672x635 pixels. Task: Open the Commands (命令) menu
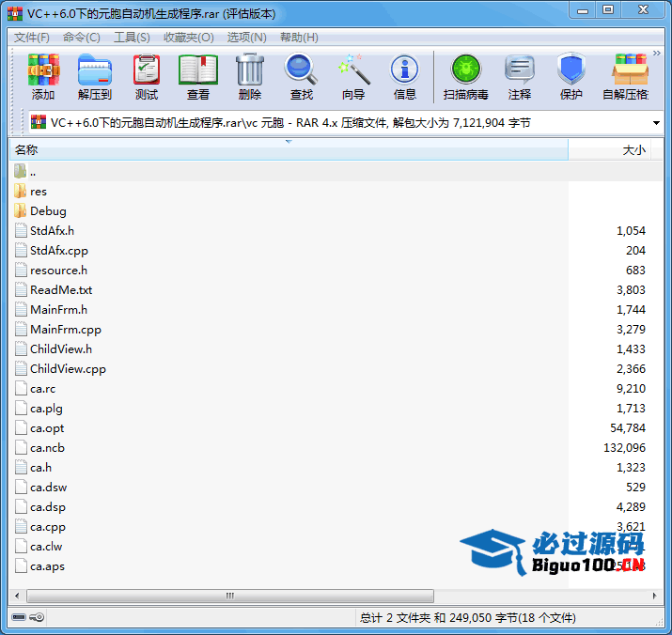point(82,38)
